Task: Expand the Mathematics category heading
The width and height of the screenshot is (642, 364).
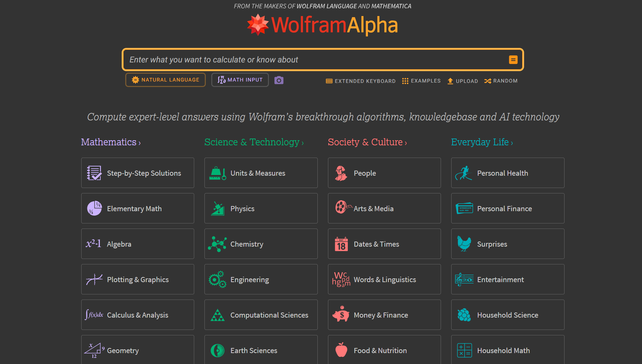Action: pos(111,142)
